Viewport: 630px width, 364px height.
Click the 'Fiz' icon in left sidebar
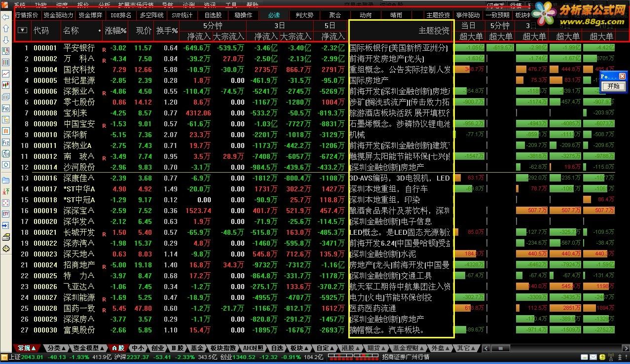5,142
